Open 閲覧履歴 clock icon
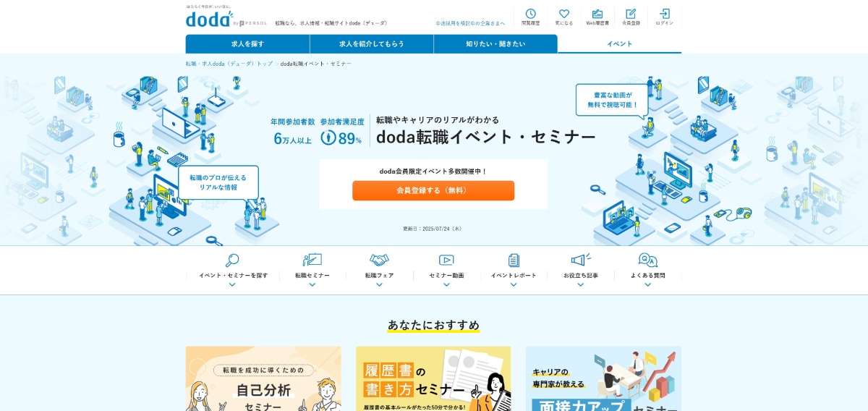The image size is (868, 411). (531, 14)
